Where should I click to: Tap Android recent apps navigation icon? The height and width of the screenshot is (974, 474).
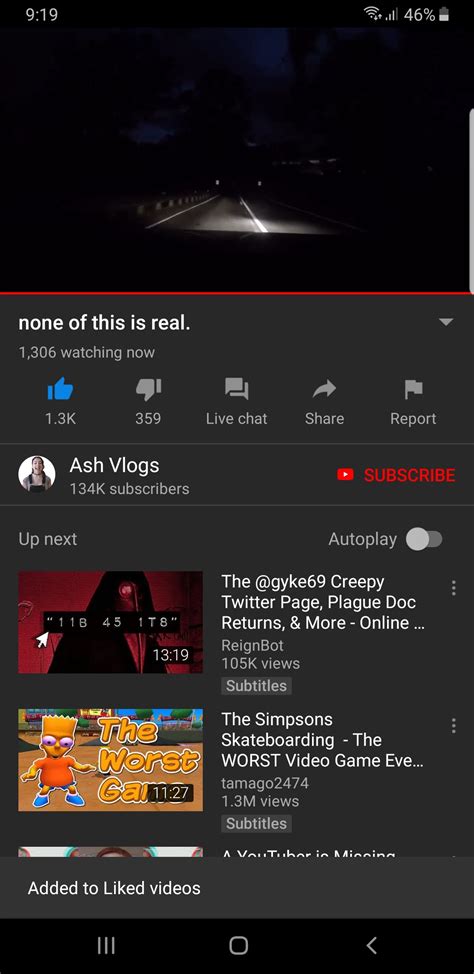106,945
